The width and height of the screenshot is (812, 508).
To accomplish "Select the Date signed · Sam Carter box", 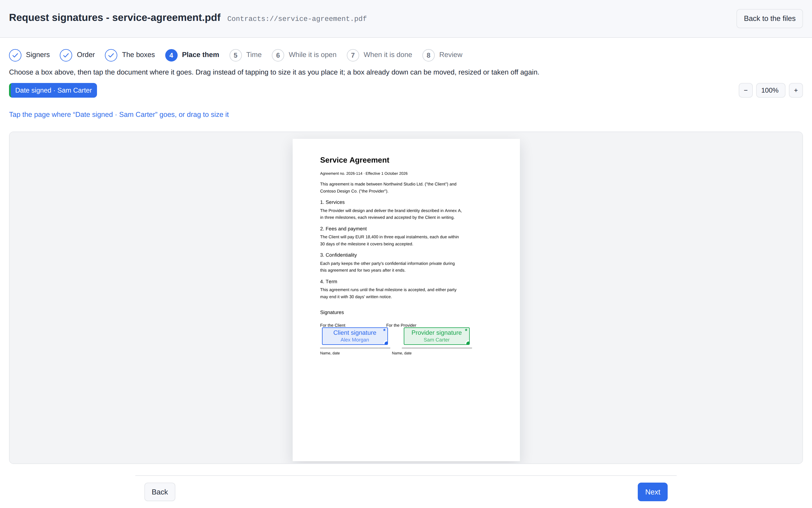I will click(x=53, y=90).
